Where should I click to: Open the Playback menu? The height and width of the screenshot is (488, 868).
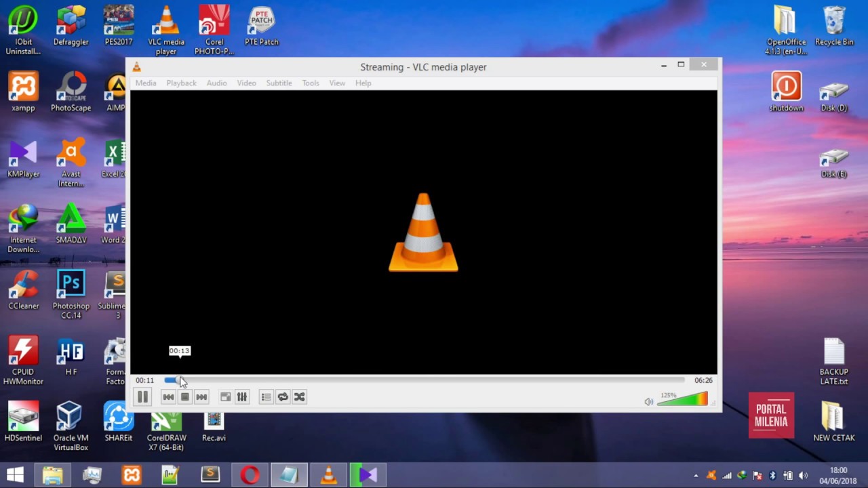(181, 83)
